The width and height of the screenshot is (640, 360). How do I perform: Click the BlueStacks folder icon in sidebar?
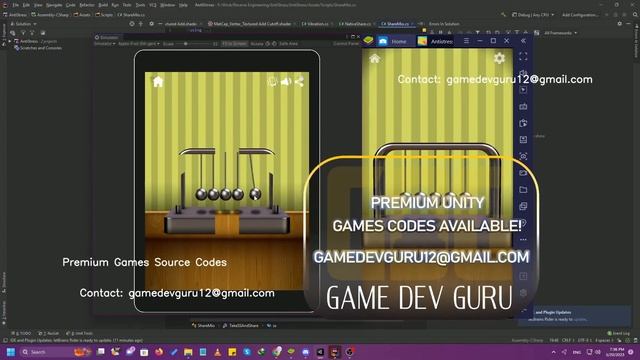pos(523,190)
